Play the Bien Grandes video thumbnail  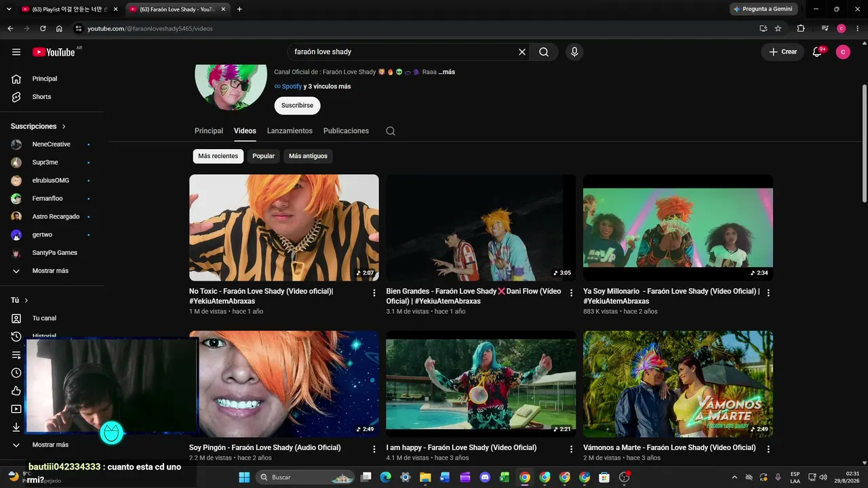point(481,228)
